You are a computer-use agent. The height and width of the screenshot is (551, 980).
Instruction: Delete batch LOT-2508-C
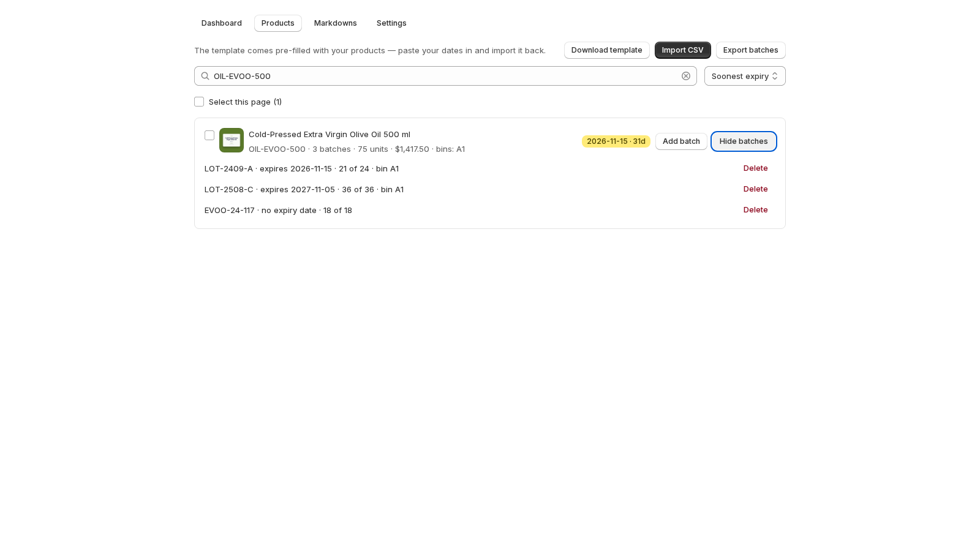click(756, 189)
